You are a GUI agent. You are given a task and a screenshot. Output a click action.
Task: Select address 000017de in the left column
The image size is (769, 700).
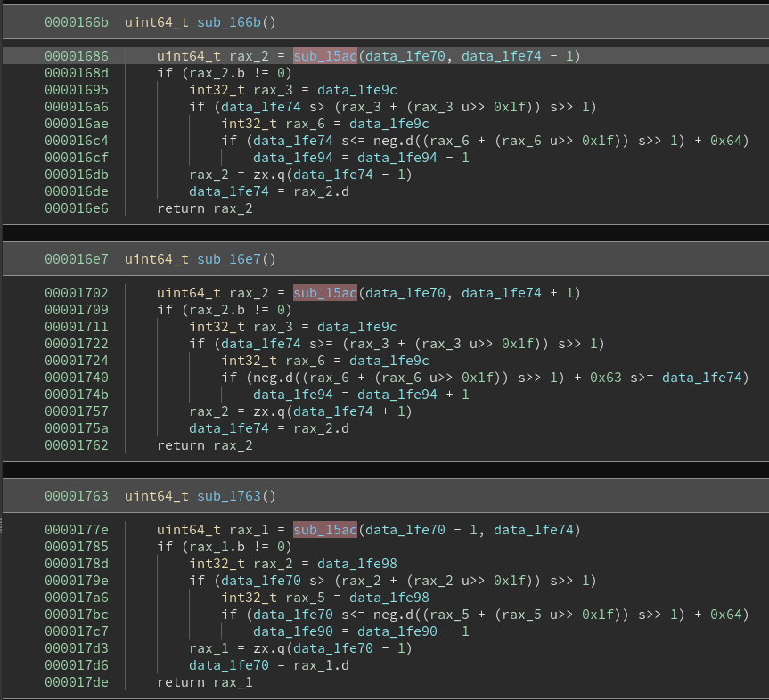point(77,681)
